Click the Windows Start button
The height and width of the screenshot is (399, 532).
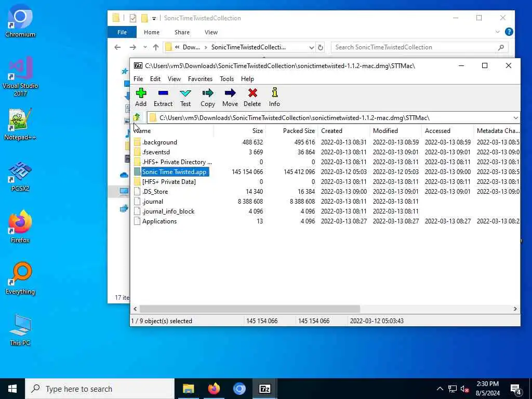click(x=12, y=389)
